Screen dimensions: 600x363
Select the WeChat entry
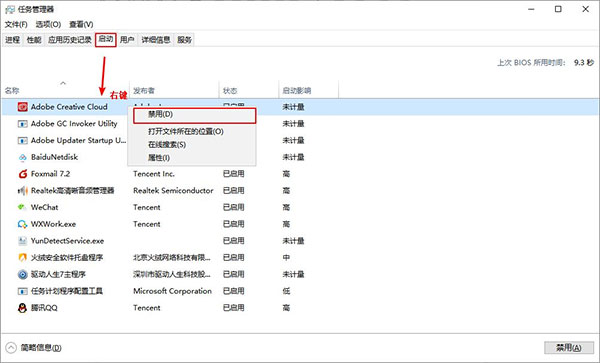point(44,207)
